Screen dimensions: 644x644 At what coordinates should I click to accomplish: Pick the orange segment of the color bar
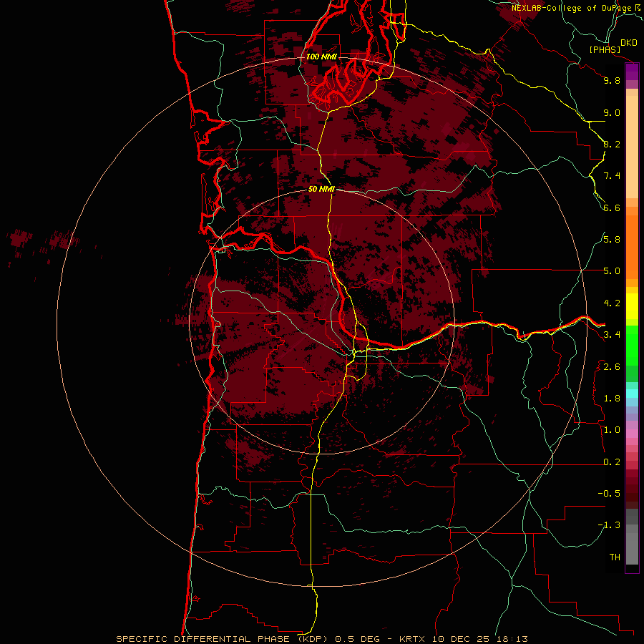(x=632, y=247)
